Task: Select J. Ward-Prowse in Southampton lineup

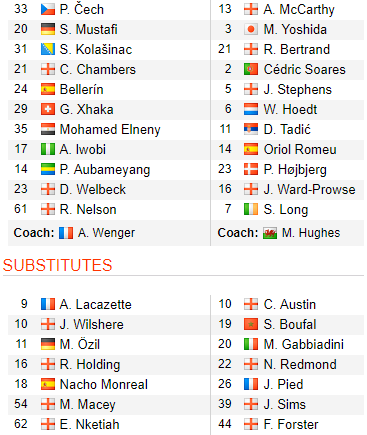Action: tap(309, 189)
